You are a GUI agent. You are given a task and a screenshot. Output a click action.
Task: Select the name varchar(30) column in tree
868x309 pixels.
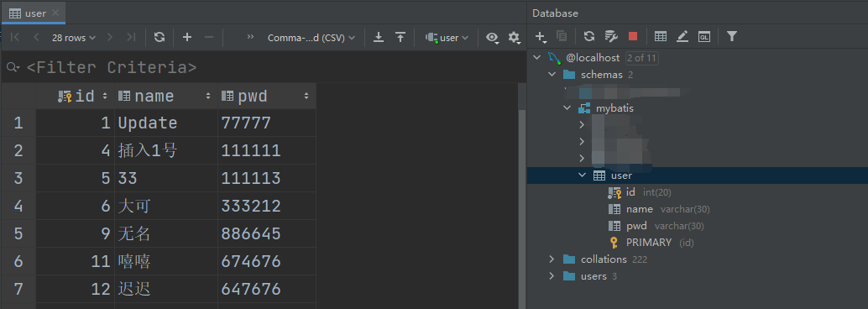point(659,209)
